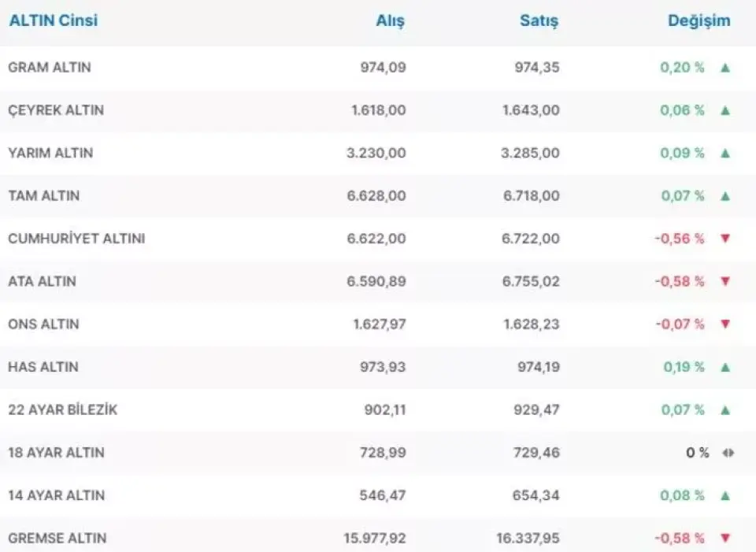This screenshot has height=552, width=756.
Task: Select the TAM ALTIN row name
Action: point(43,196)
